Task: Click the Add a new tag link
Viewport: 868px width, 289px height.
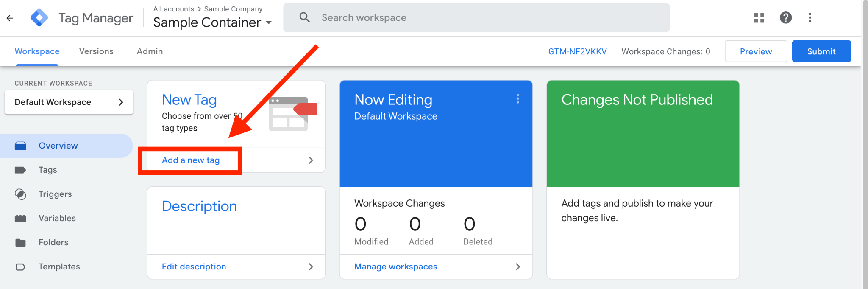Action: point(191,160)
